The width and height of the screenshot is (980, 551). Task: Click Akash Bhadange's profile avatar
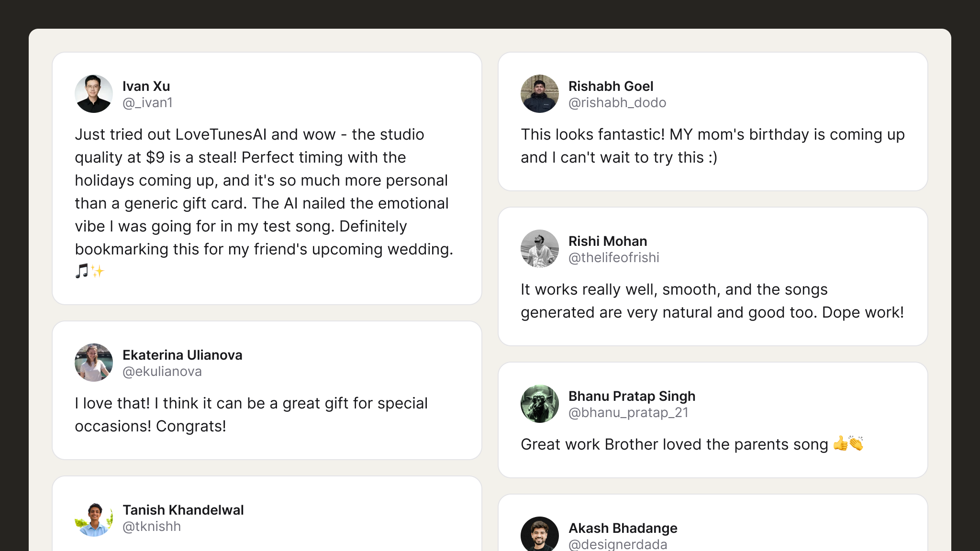(540, 535)
